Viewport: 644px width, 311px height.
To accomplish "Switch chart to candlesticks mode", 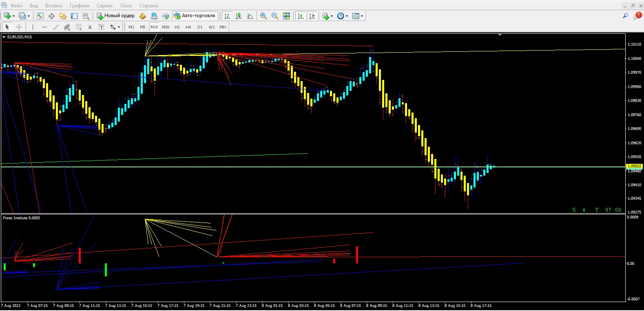I will pyautogui.click(x=239, y=16).
